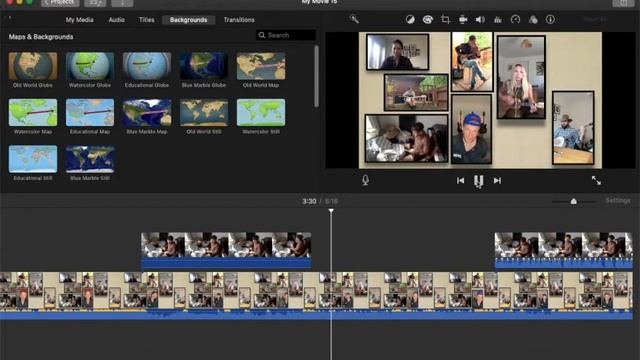Open the speed speedometer tool
The height and width of the screenshot is (360, 640).
(515, 19)
